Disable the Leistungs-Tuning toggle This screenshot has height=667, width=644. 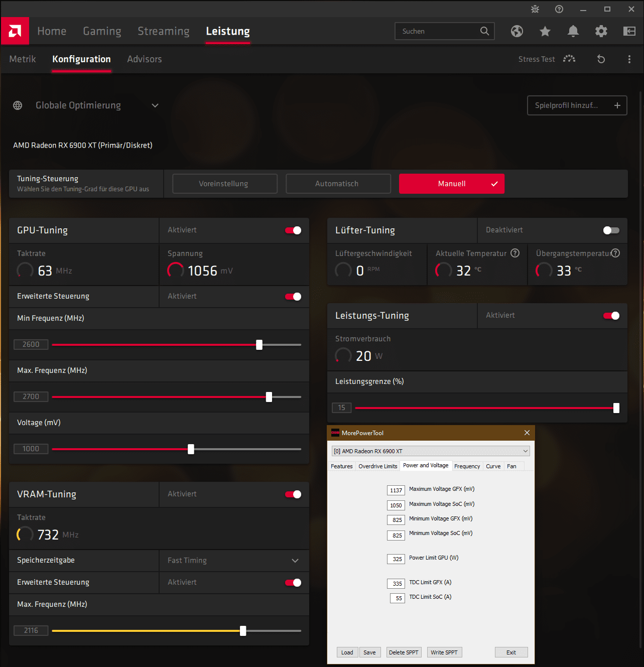(x=611, y=316)
